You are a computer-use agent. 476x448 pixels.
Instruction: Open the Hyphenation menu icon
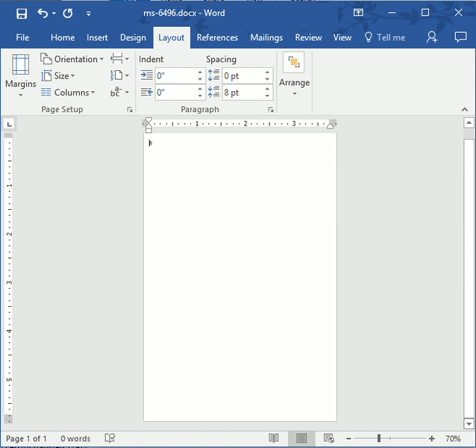(119, 93)
